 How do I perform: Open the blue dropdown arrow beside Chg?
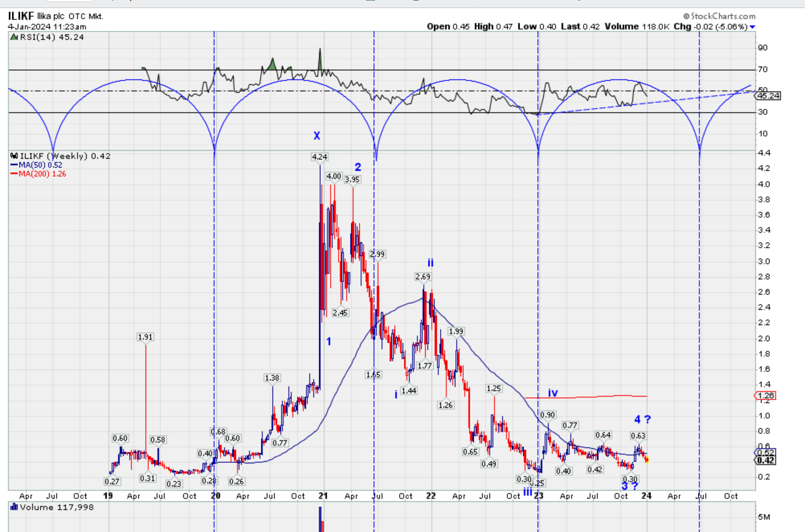pos(753,27)
